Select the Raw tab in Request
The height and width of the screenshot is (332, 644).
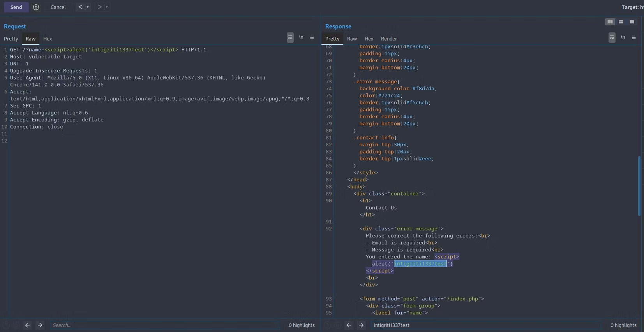tap(30, 39)
